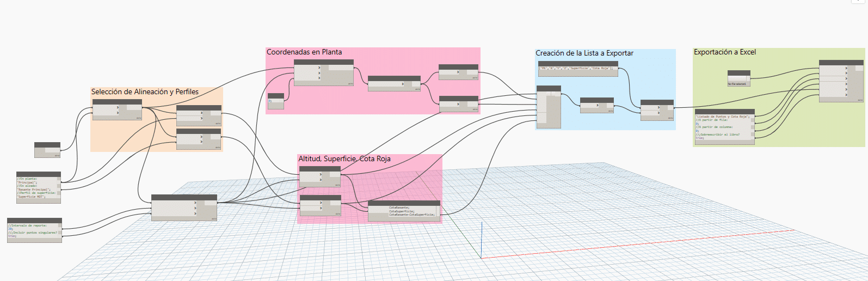Select the 'Creación de la Lista a Exportar' title
The width and height of the screenshot is (868, 281).
tap(584, 53)
